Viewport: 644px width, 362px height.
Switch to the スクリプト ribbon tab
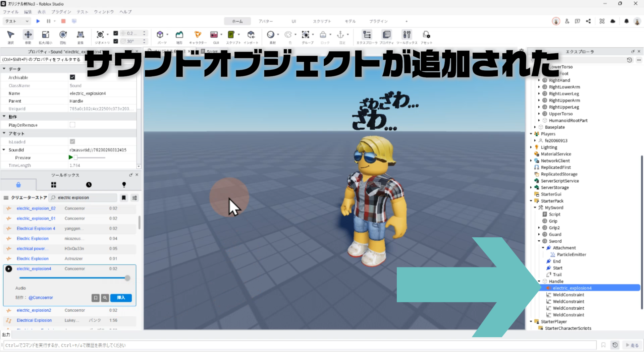click(322, 21)
